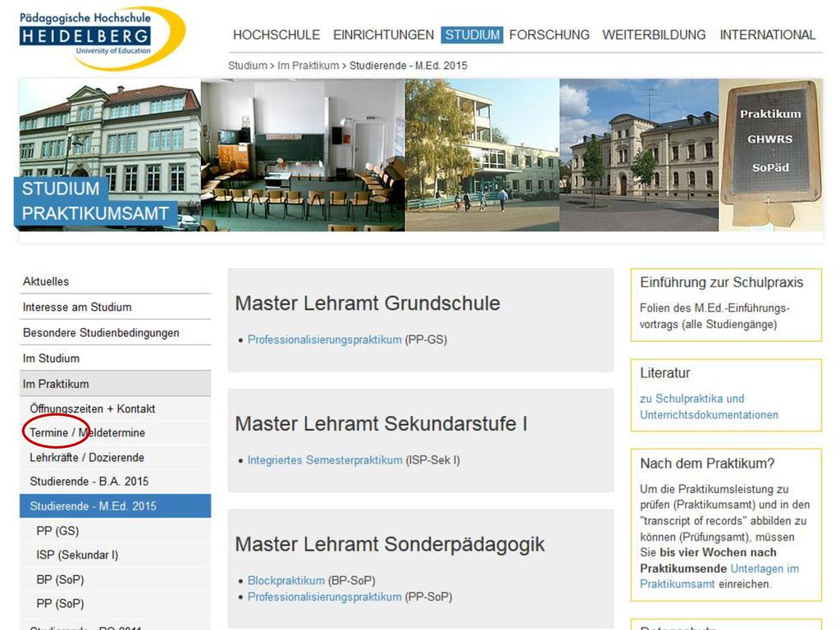
Task: Open the EINRICHTUNGEN menu
Action: tap(384, 34)
